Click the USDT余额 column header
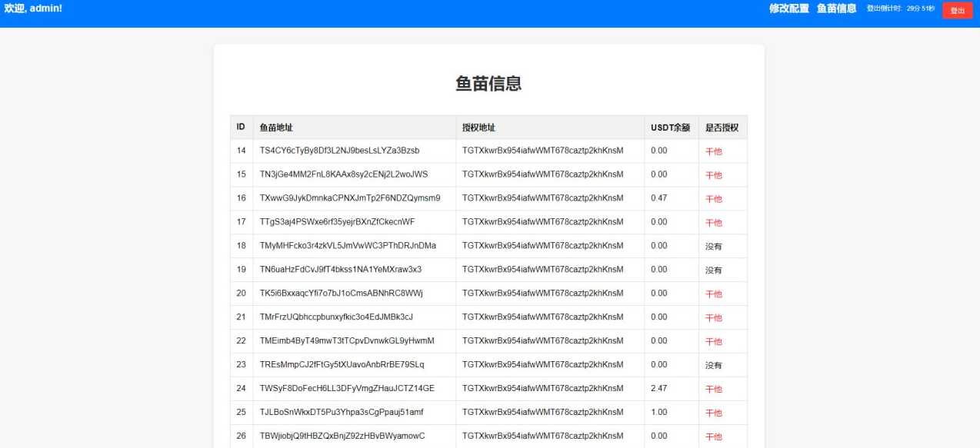The image size is (980, 448). [671, 128]
